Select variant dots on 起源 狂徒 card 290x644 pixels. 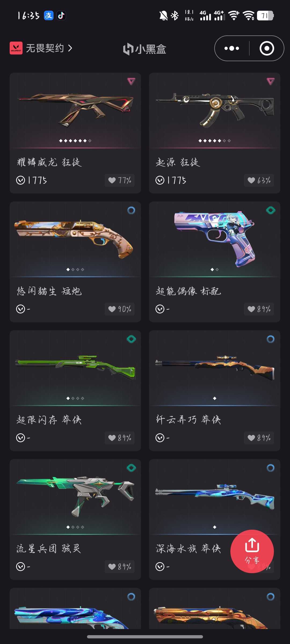coord(215,141)
